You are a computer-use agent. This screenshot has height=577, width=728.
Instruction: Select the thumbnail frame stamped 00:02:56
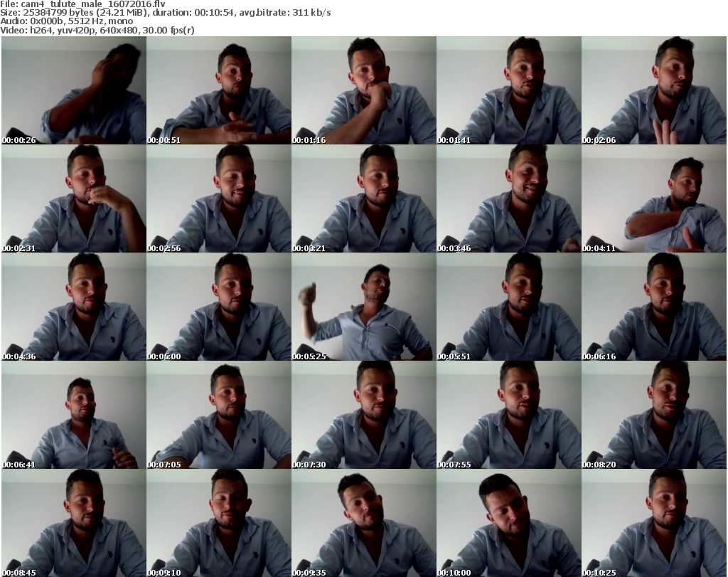click(219, 198)
